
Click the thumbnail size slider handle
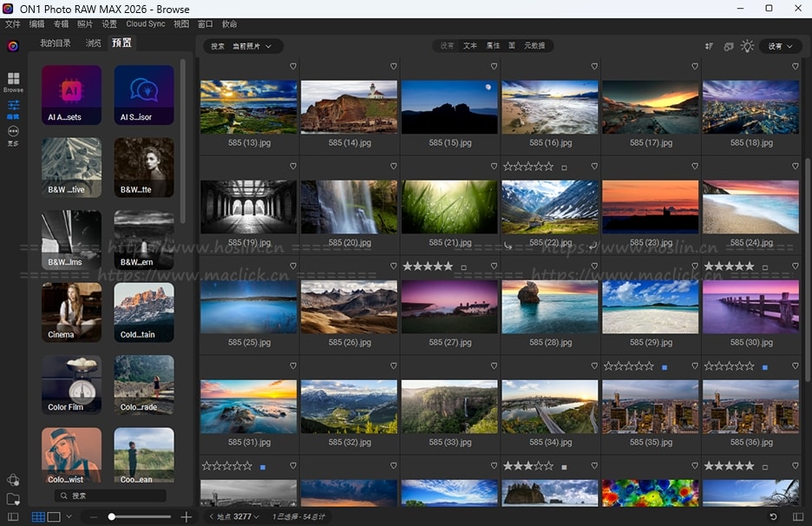pyautogui.click(x=112, y=516)
